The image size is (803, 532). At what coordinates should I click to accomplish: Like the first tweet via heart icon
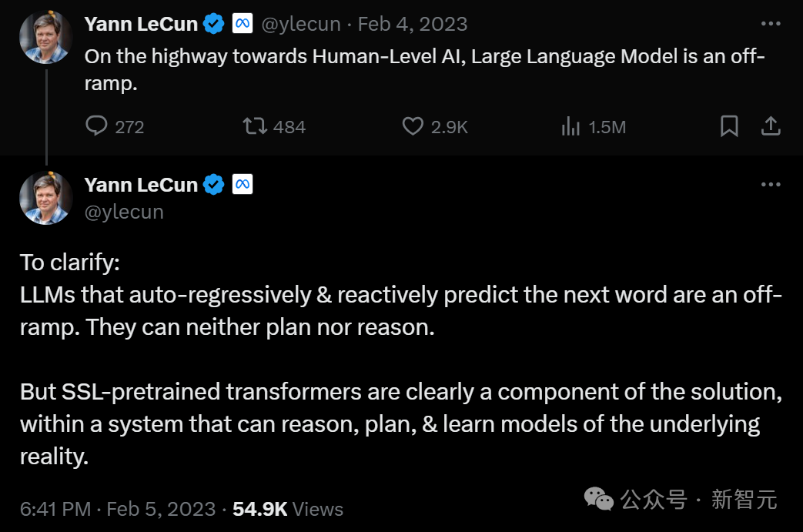click(x=413, y=126)
